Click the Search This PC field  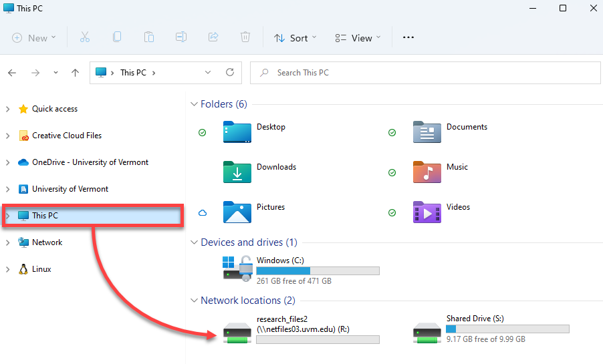(x=425, y=73)
